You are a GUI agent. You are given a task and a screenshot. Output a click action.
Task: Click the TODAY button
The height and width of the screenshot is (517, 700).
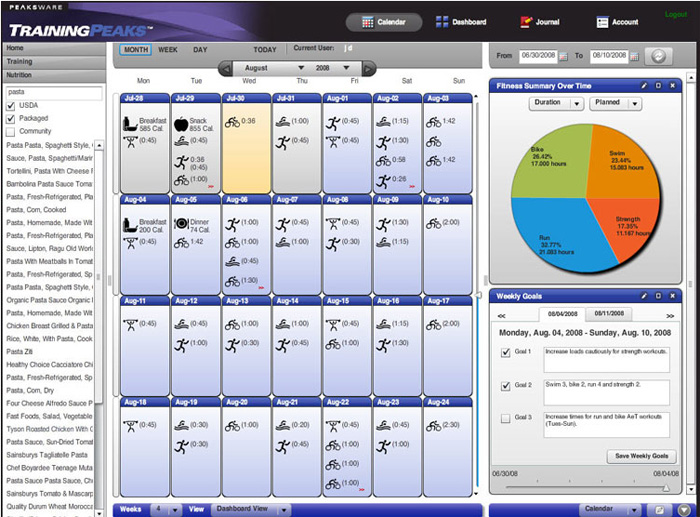[x=265, y=49]
